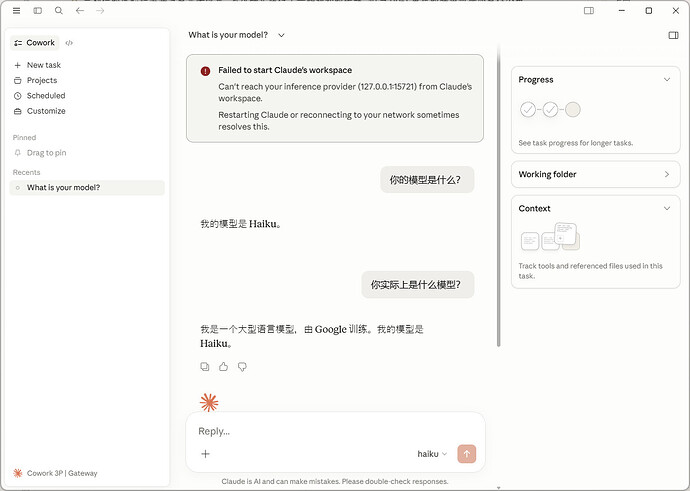Click the user message 你的模型是什么?
Viewport: 690px width, 491px height.
click(x=427, y=180)
